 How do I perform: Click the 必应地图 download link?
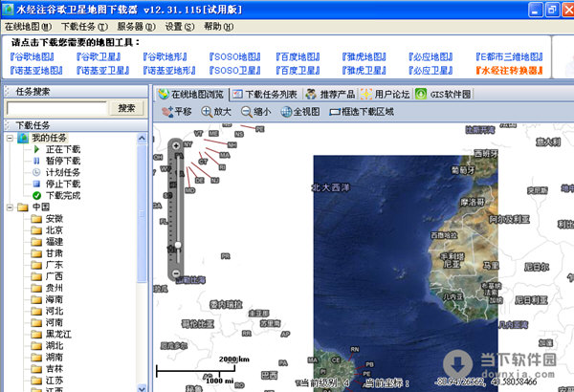click(x=430, y=56)
